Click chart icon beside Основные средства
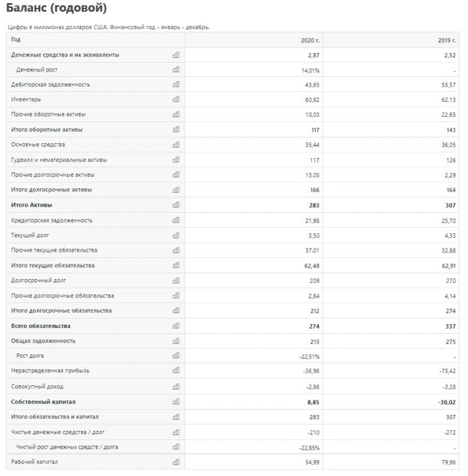This screenshot has height=476, width=468. 176,144
